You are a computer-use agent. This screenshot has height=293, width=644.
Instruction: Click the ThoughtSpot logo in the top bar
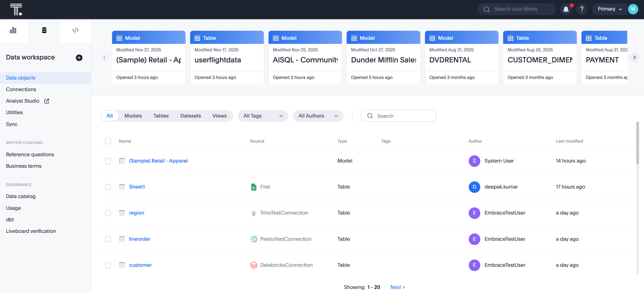16,9
